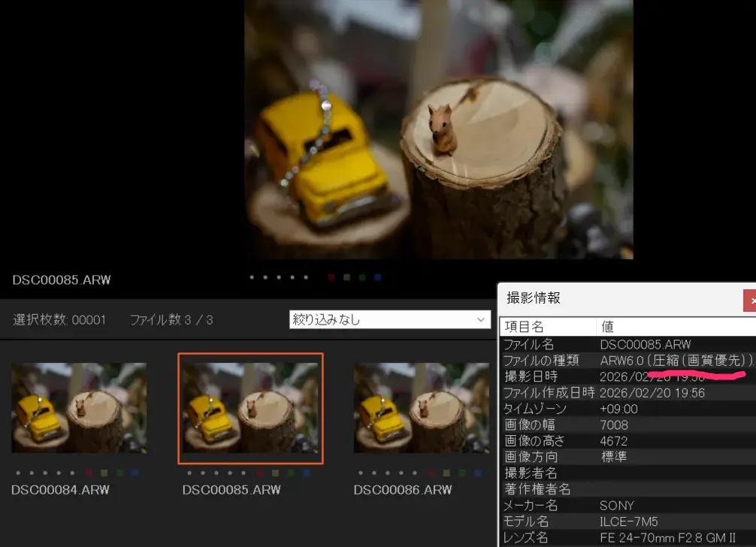Select the DSC00084.ARW thumbnail
The width and height of the screenshot is (756, 547).
79,408
